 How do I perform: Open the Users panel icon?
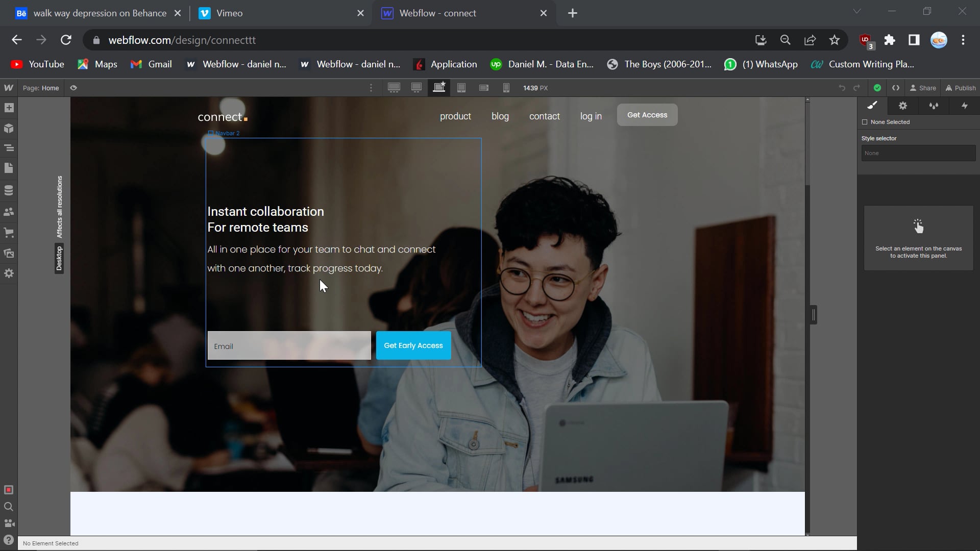[x=9, y=211]
